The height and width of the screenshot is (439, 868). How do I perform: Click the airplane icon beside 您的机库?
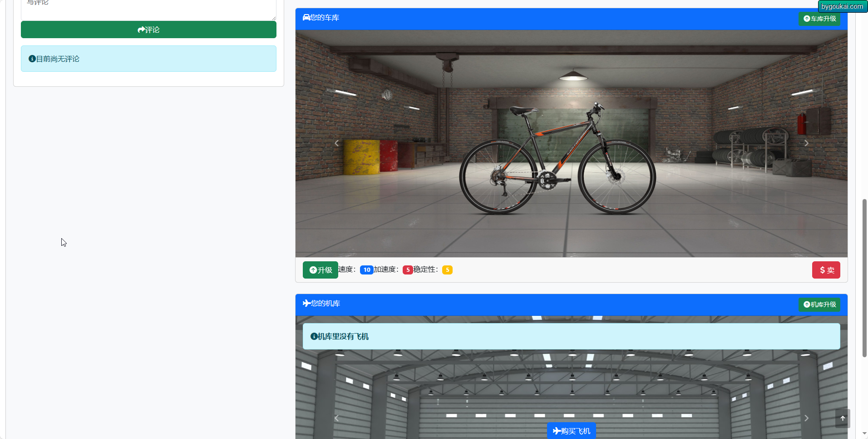pyautogui.click(x=306, y=304)
